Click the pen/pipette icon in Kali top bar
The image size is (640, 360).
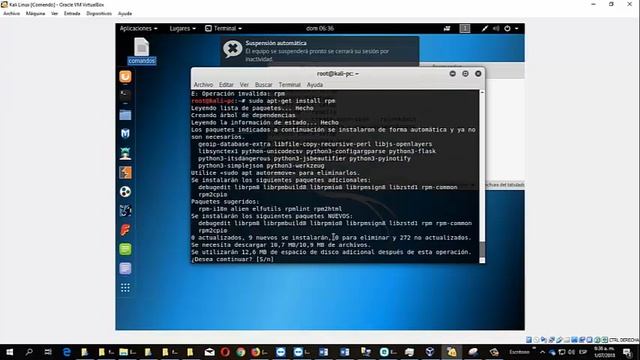tap(484, 28)
